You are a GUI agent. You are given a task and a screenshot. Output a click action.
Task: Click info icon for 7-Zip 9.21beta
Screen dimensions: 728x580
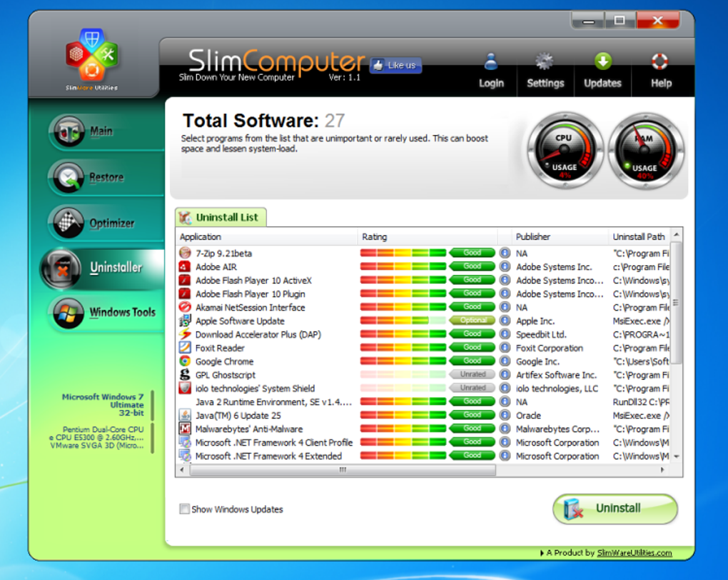(505, 253)
